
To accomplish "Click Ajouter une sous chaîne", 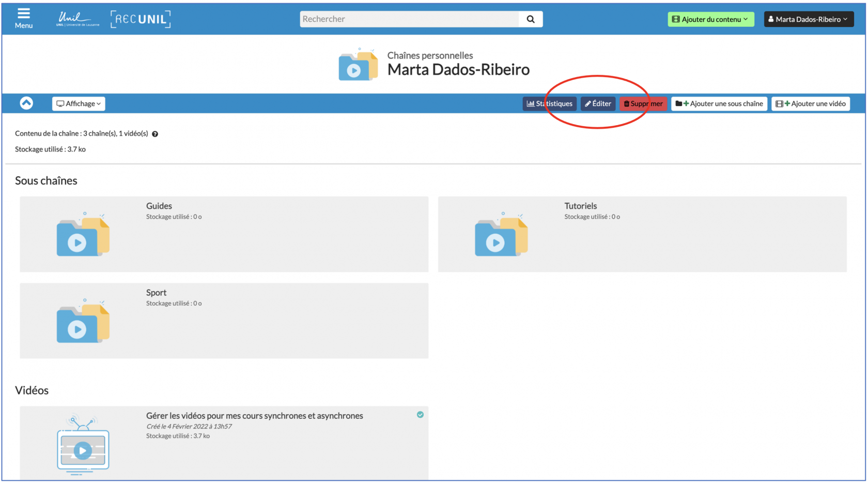I will point(719,103).
